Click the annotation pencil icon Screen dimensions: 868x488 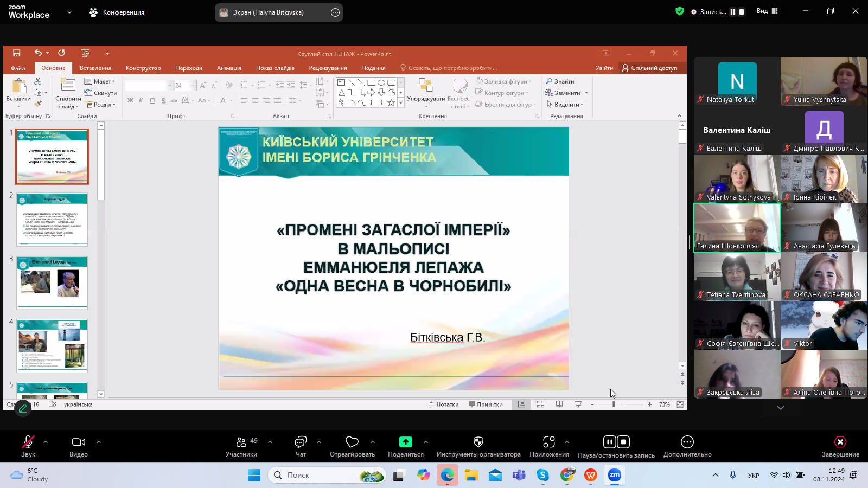click(23, 409)
